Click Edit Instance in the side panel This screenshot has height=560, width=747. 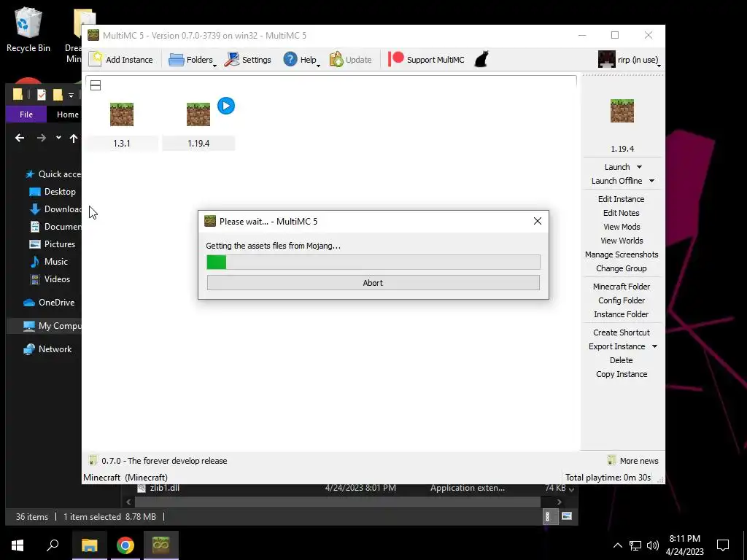622,199
